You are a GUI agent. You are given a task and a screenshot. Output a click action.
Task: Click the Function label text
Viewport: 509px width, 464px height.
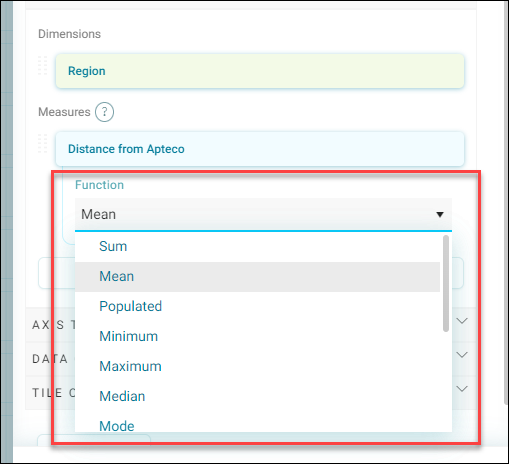click(99, 185)
